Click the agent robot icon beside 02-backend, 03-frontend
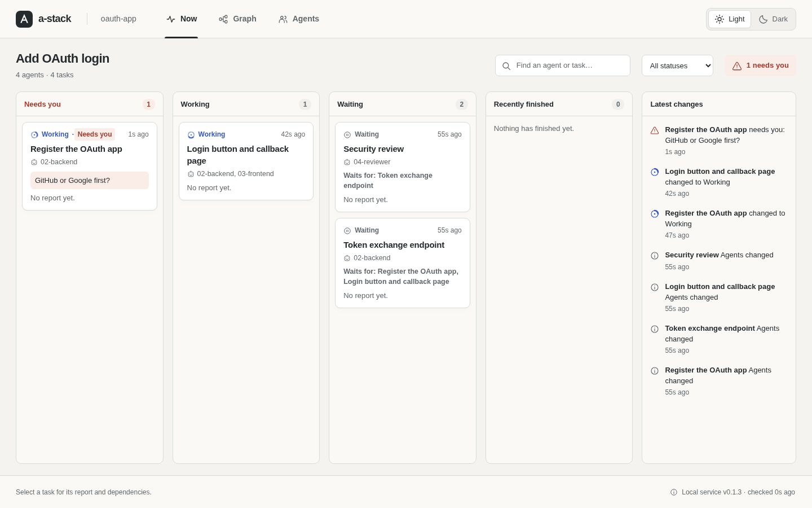This screenshot has height=508, width=812. (191, 174)
